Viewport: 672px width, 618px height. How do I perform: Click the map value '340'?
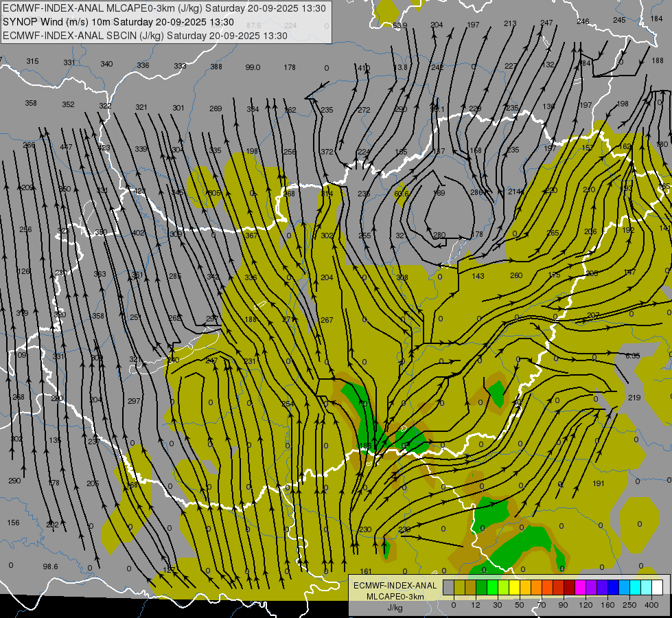[106, 64]
